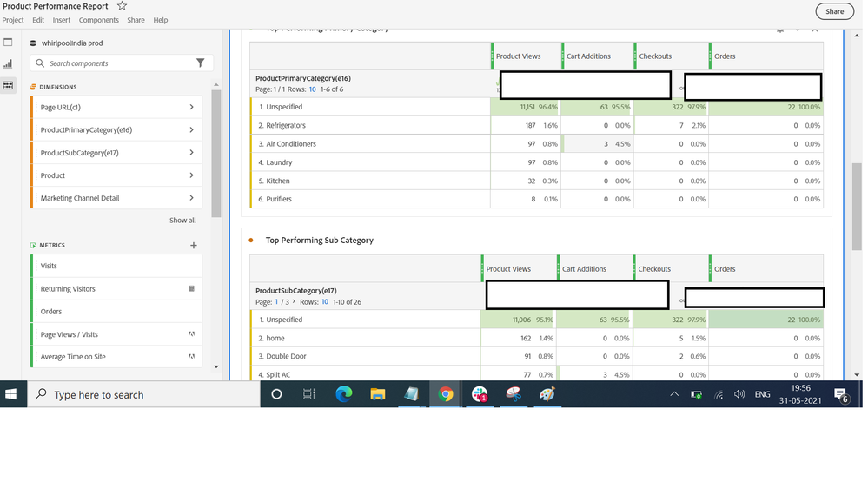Open Rows count dropdown in Sub Category table
868x488 pixels.
325,302
